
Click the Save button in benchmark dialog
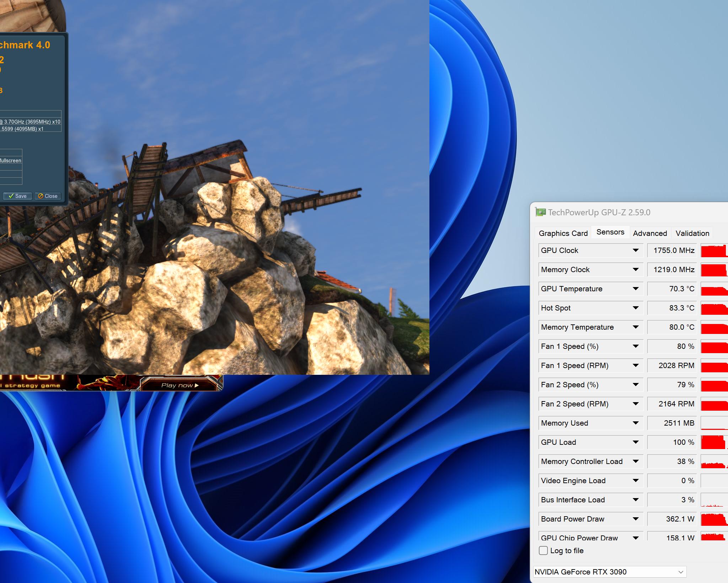(17, 196)
